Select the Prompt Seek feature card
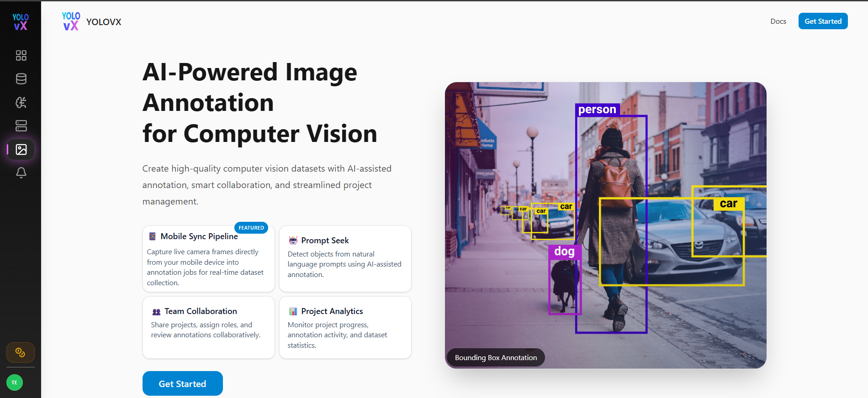 [345, 259]
